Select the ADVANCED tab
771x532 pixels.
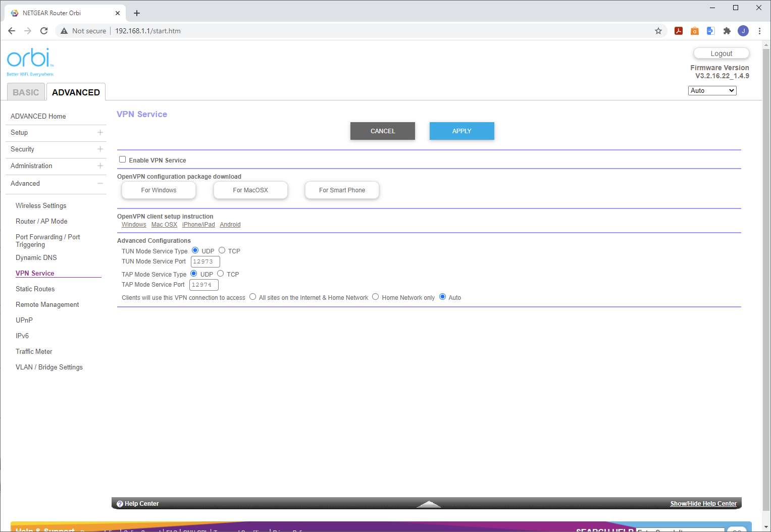pos(76,92)
